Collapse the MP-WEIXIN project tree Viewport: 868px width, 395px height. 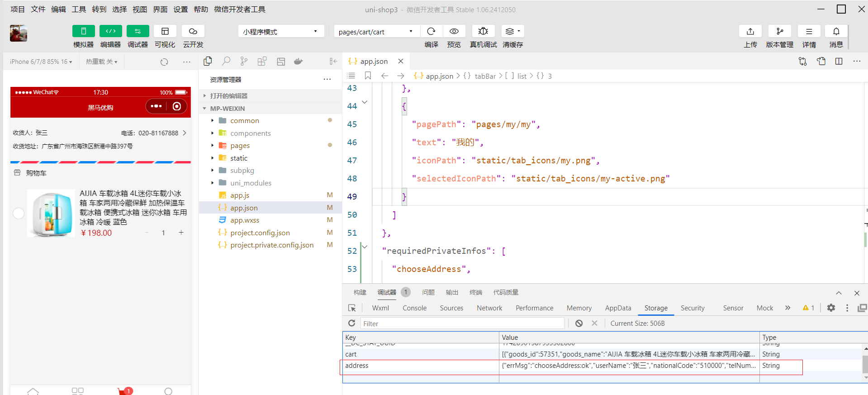(270, 108)
